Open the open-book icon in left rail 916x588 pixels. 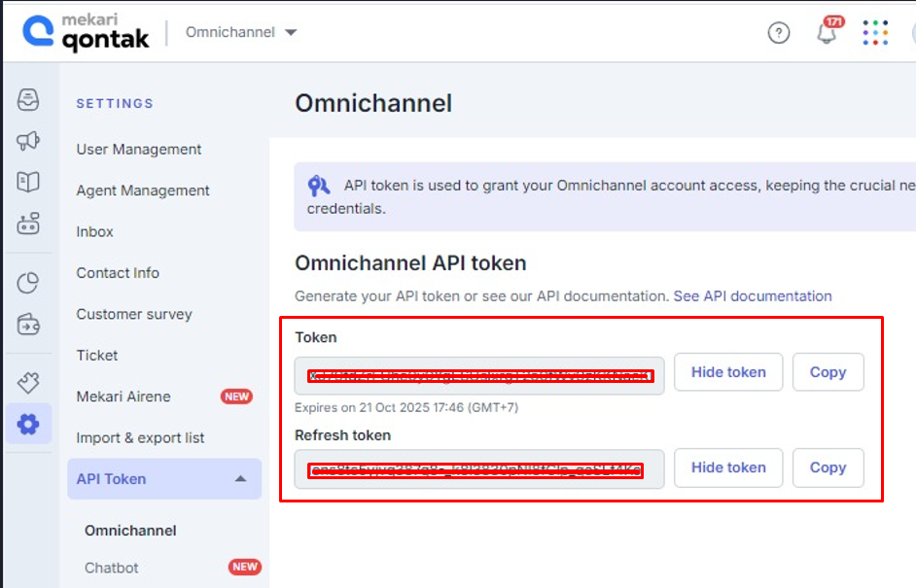click(x=28, y=182)
